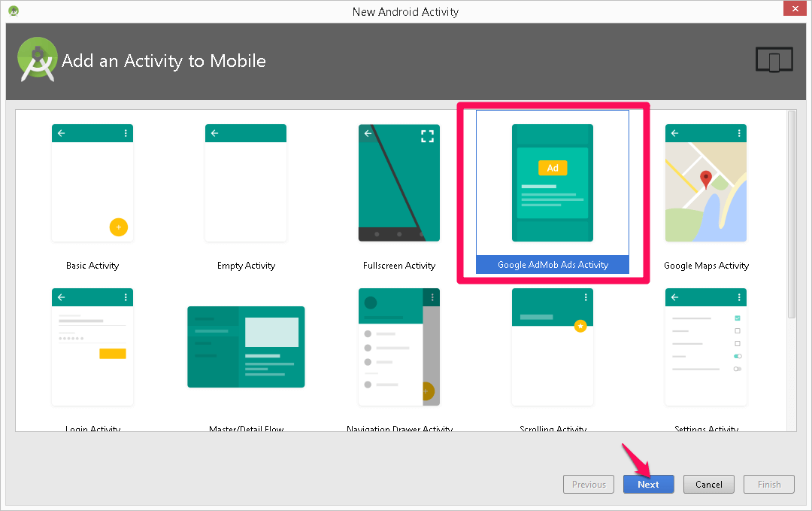Choose the Navigation Drawer Activity thumbnail
Viewport: 812px width, 511px height.
[x=399, y=347]
